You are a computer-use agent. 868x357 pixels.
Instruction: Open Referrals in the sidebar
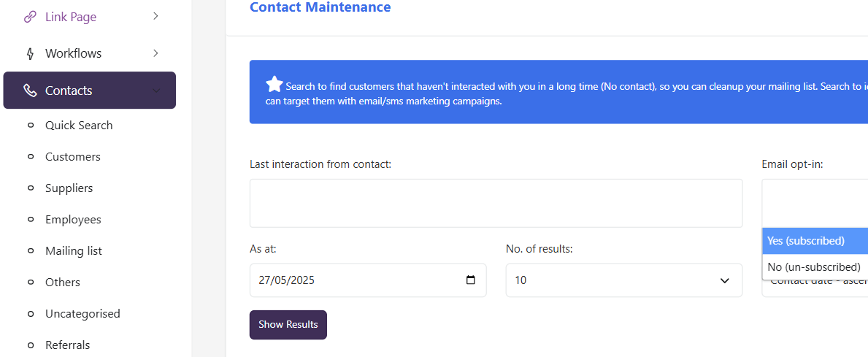point(68,345)
